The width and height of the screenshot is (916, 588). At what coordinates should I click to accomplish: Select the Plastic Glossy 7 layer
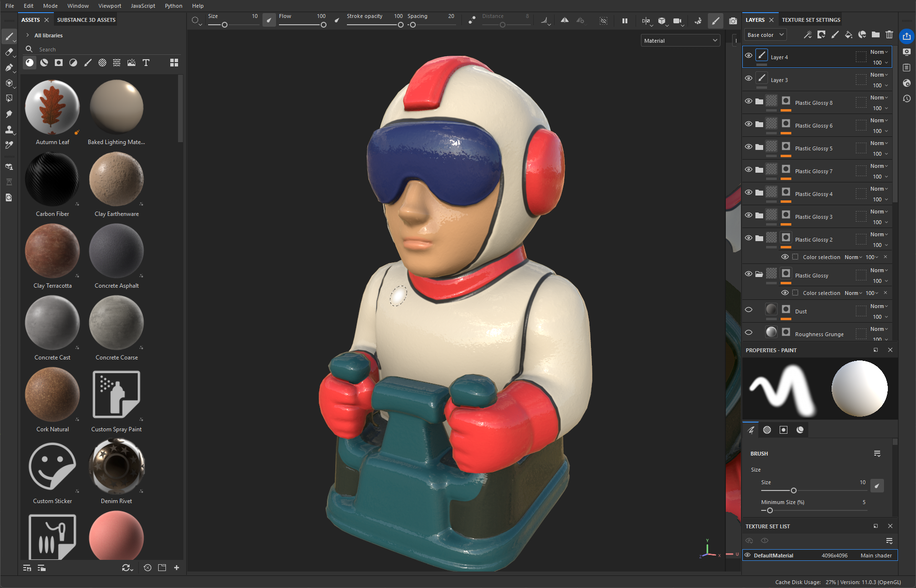[814, 171]
